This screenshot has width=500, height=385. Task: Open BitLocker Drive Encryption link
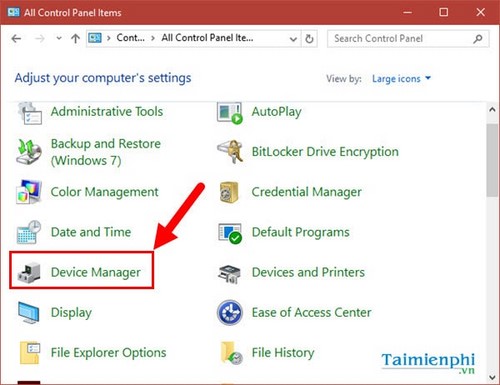click(x=325, y=152)
